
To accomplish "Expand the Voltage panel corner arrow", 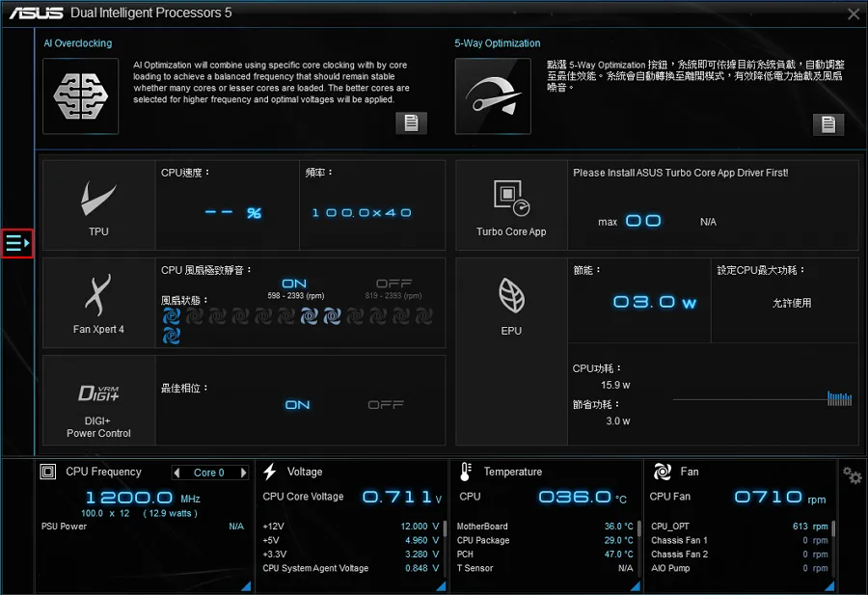I will pos(439,586).
